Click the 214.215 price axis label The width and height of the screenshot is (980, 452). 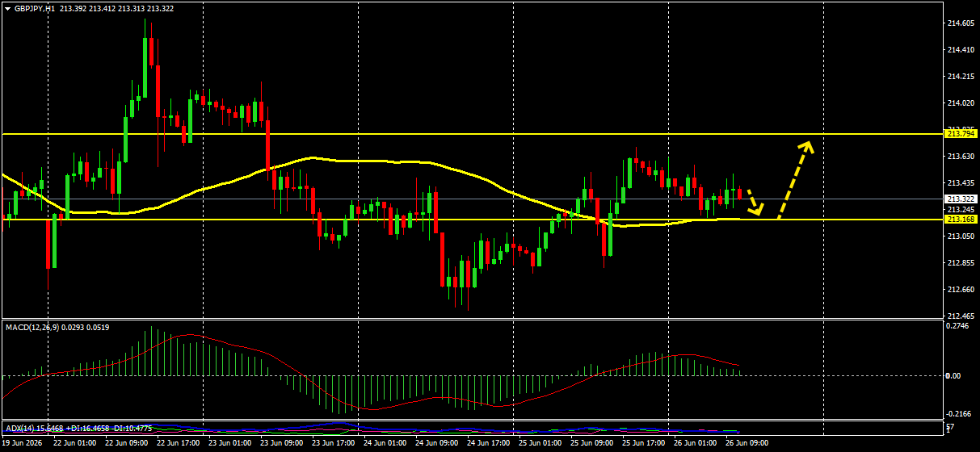click(961, 77)
